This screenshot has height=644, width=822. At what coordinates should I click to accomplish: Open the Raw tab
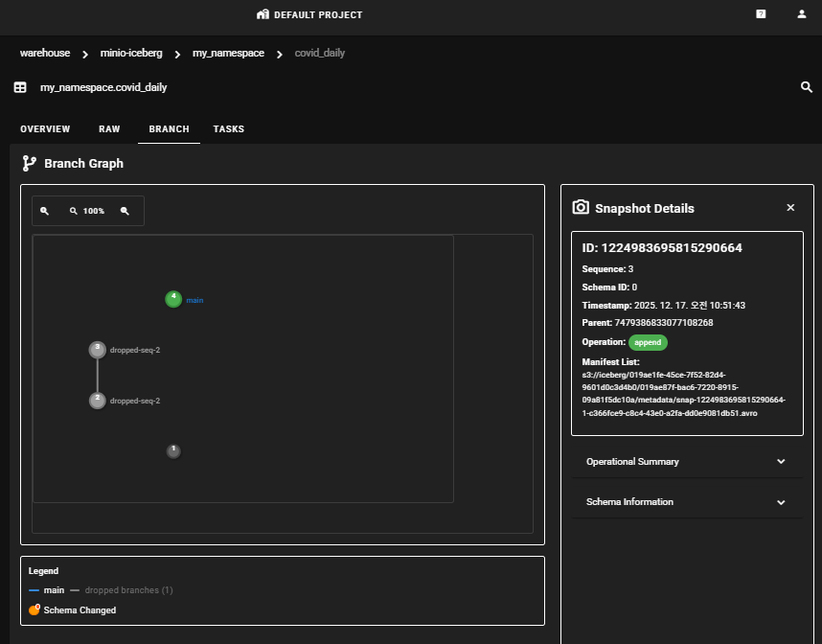click(x=109, y=129)
